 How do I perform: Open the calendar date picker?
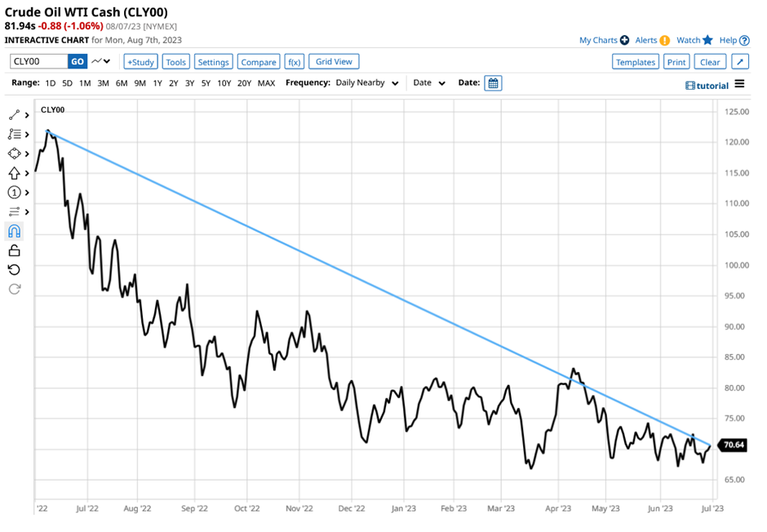point(493,83)
